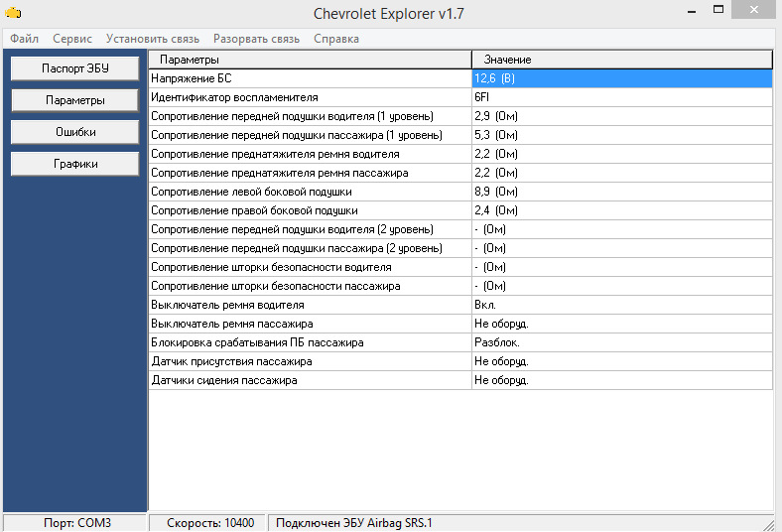Close the Chevrolet Explorer window

753,10
